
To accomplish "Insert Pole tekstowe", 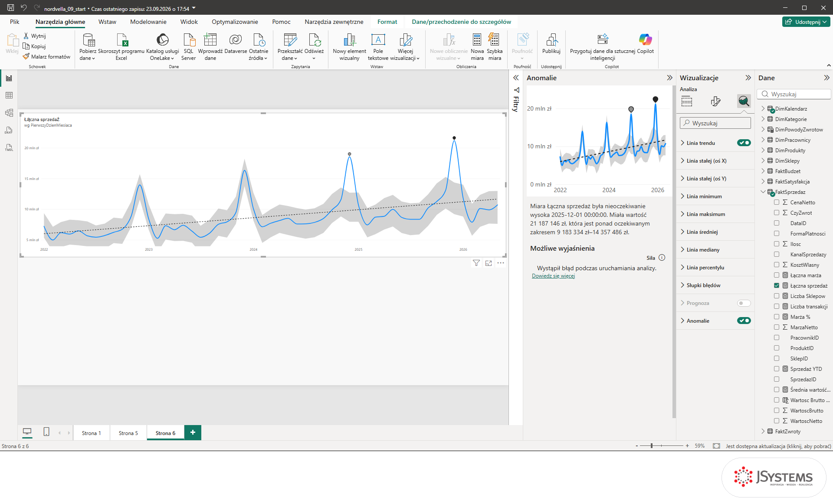I will point(378,47).
